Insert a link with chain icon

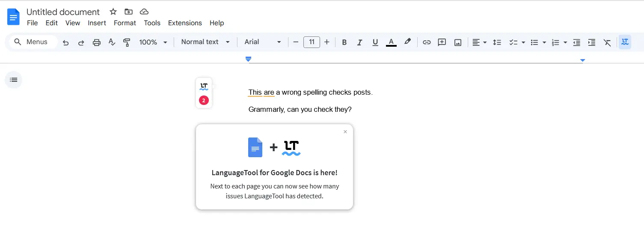pos(427,42)
